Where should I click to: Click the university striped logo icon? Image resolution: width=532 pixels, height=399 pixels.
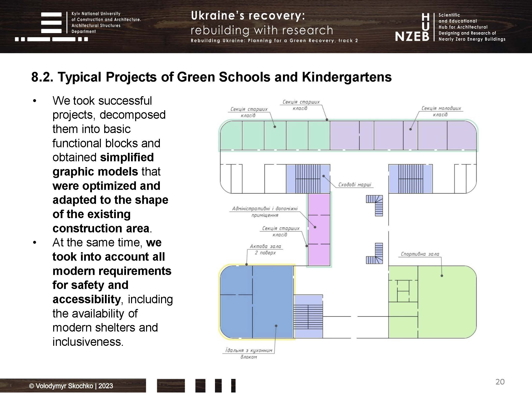pyautogui.click(x=51, y=27)
